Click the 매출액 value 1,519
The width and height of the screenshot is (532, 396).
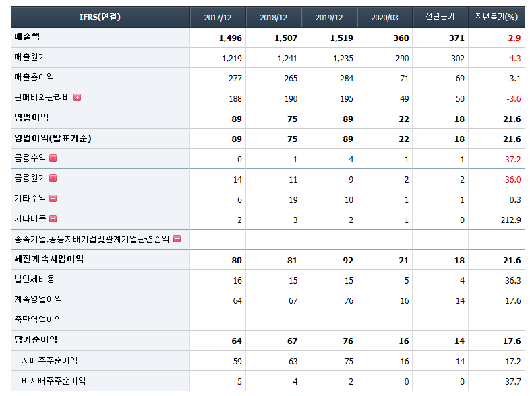[x=342, y=38]
